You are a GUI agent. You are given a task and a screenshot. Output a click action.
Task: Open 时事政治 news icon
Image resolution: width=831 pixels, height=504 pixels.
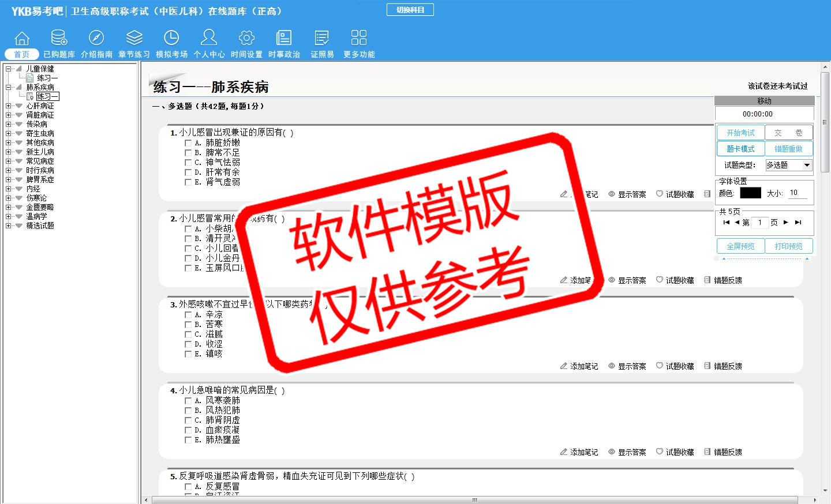tap(284, 39)
